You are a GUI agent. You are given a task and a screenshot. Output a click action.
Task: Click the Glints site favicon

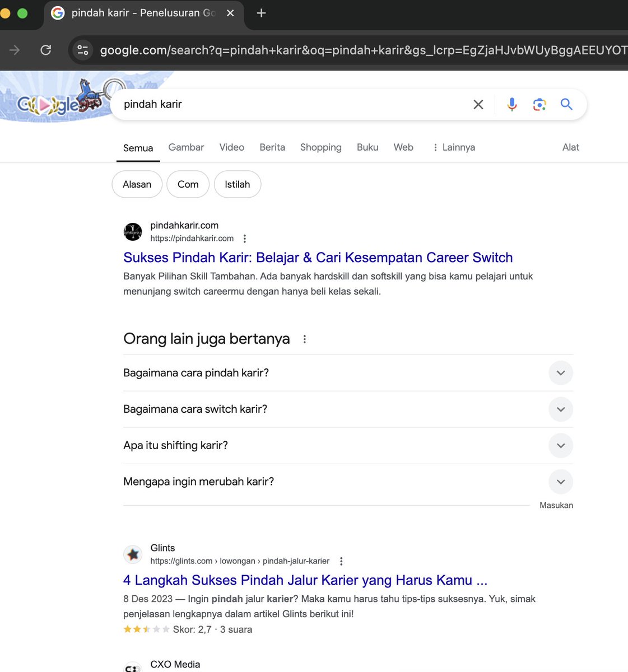coord(133,554)
